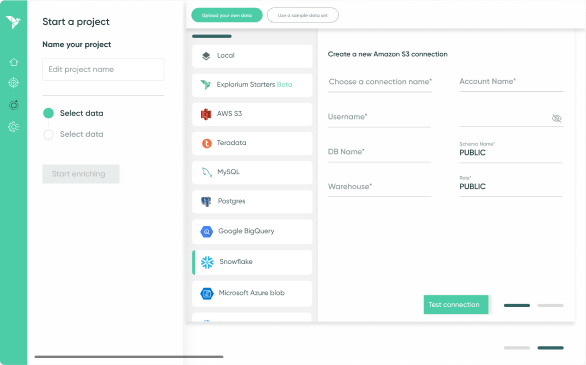
Task: Open the settings gear icon in the sidebar
Action: click(13, 127)
